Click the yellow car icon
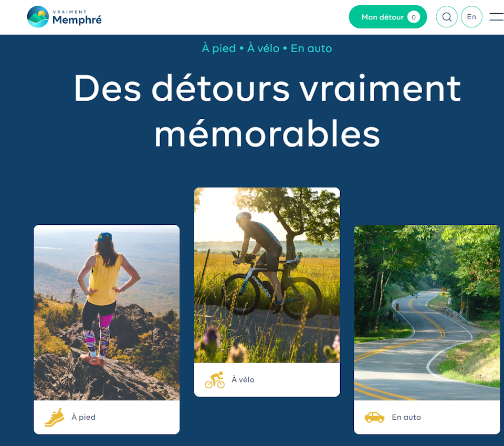The width and height of the screenshot is (504, 446). pos(374,418)
